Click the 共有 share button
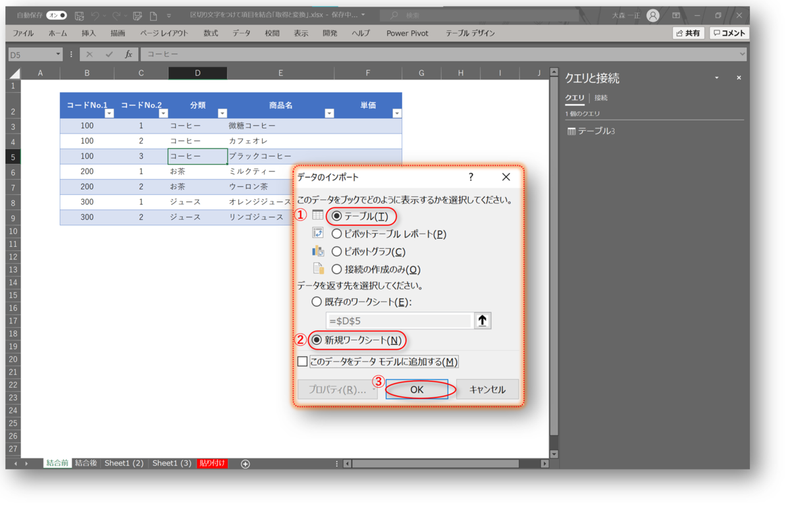This screenshot has width=790, height=532. (x=689, y=33)
